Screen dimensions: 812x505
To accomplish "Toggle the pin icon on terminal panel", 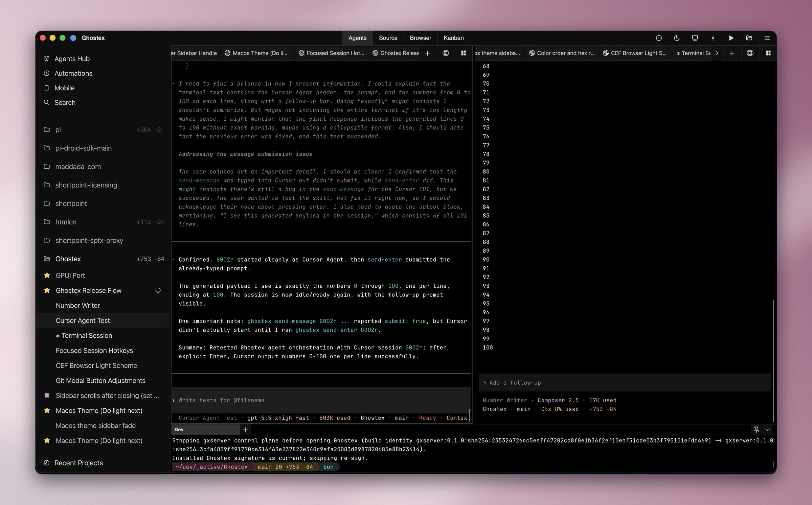I will pos(757,430).
